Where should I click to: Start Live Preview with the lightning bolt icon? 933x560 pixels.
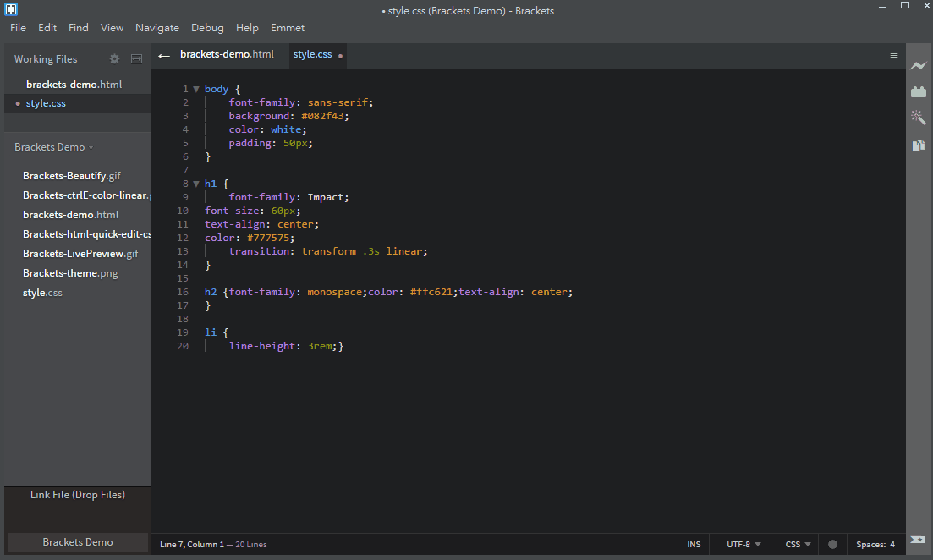coord(918,66)
